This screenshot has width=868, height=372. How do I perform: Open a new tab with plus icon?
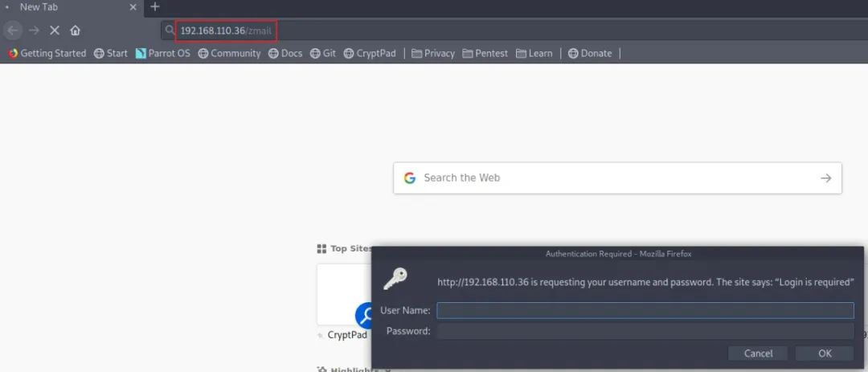tap(155, 7)
